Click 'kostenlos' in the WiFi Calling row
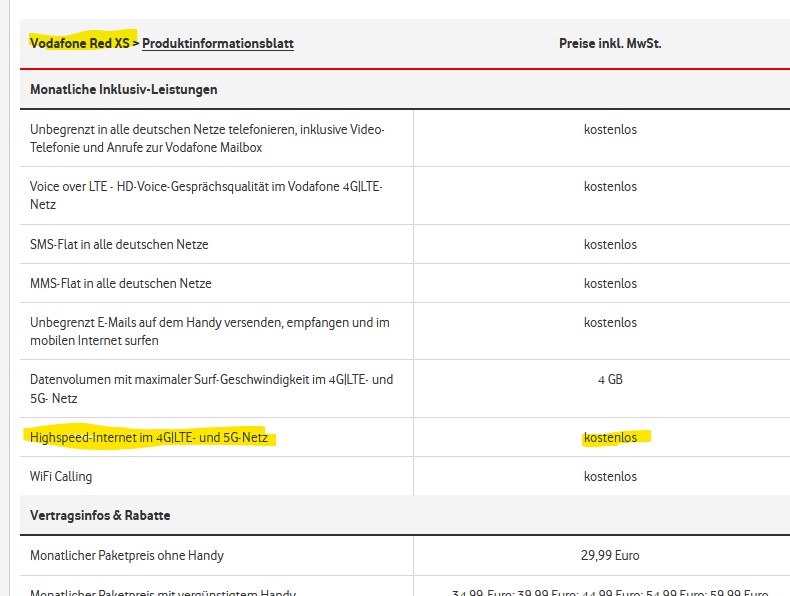The width and height of the screenshot is (790, 596). pos(610,477)
